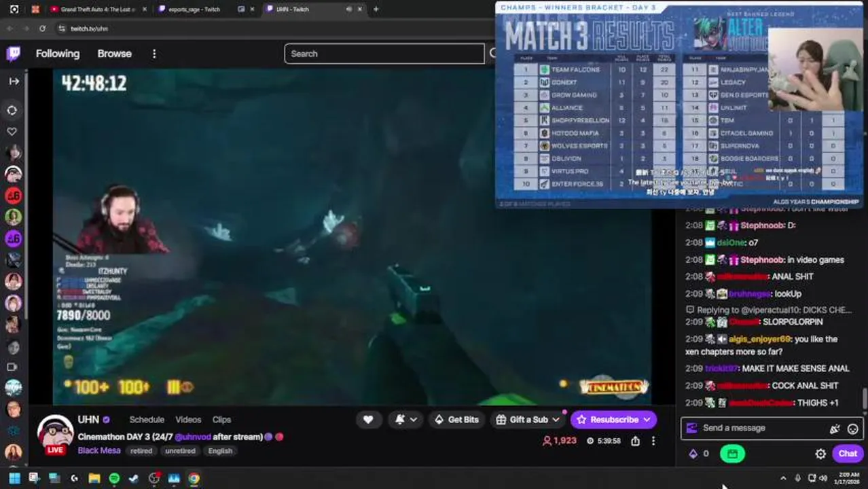Open Steam from the taskbar
This screenshot has height=489, width=868.
click(x=134, y=479)
